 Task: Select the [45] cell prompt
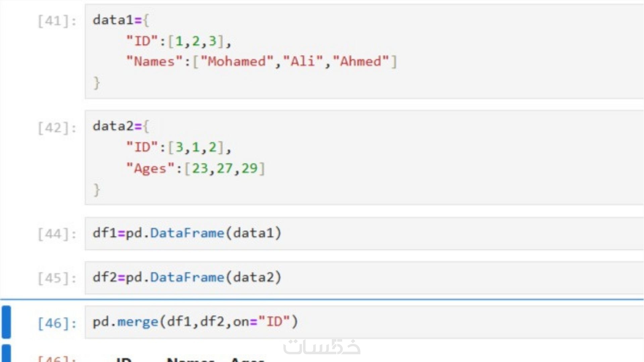pyautogui.click(x=57, y=278)
